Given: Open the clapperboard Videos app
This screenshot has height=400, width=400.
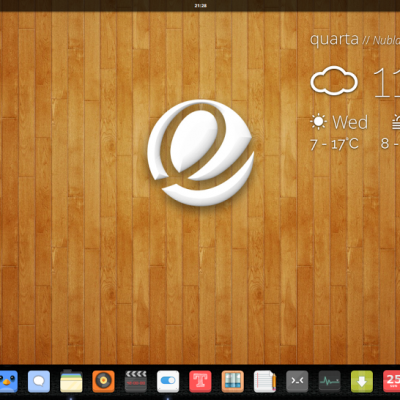Looking at the screenshot, I should [136, 381].
